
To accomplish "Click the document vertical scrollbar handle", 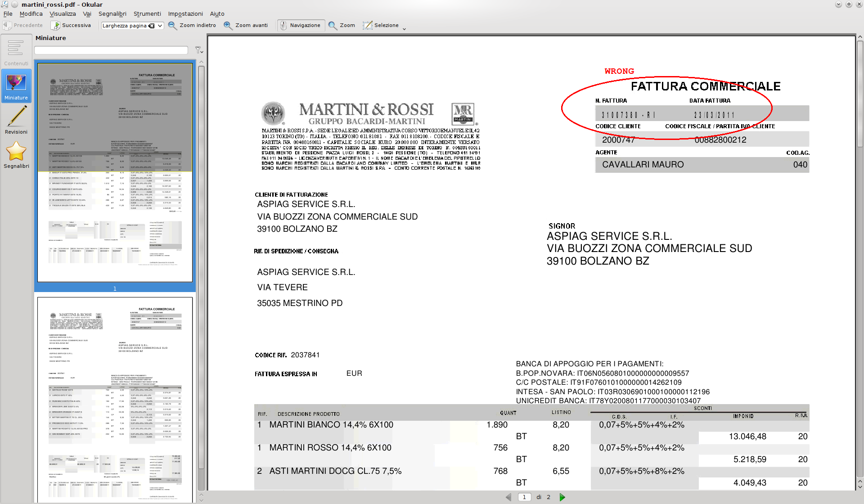I will coord(860,94).
